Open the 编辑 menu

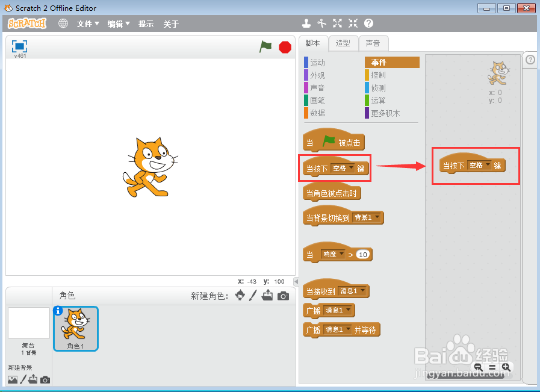tap(119, 23)
